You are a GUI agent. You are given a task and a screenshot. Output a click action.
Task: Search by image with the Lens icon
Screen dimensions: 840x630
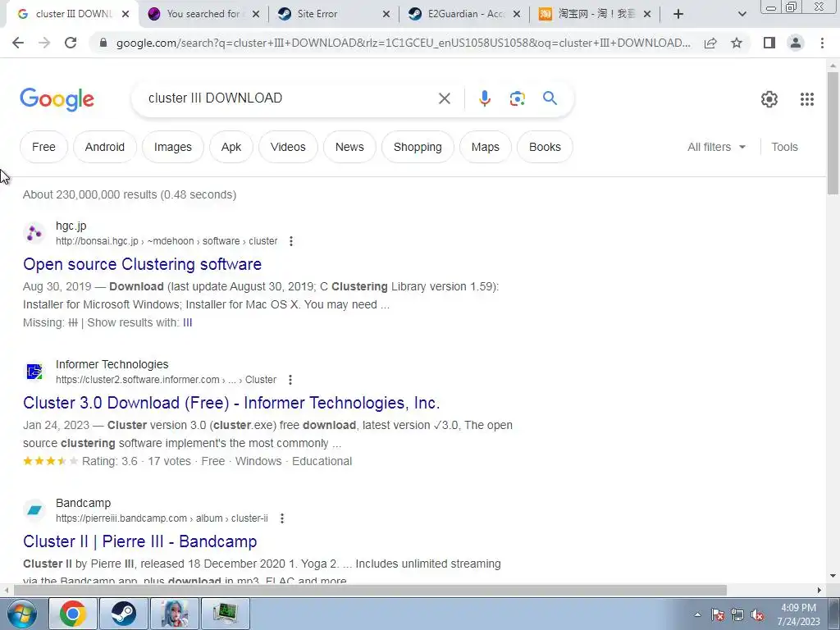tap(517, 98)
